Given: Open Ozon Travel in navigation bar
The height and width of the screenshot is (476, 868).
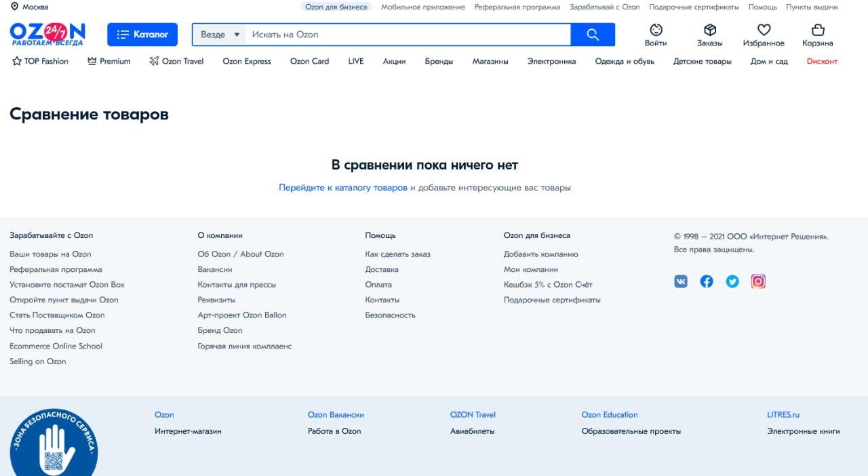Looking at the screenshot, I should [176, 61].
